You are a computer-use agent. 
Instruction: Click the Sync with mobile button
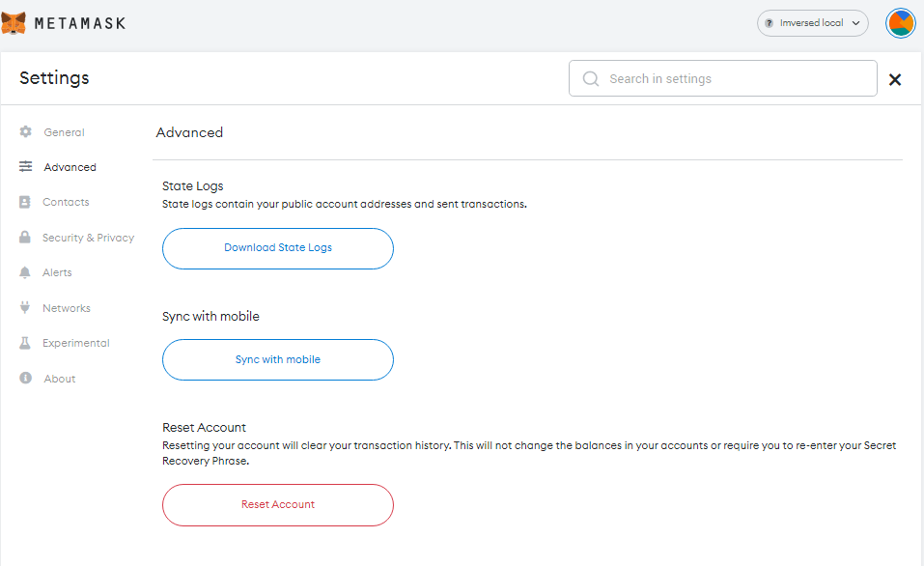coord(277,359)
